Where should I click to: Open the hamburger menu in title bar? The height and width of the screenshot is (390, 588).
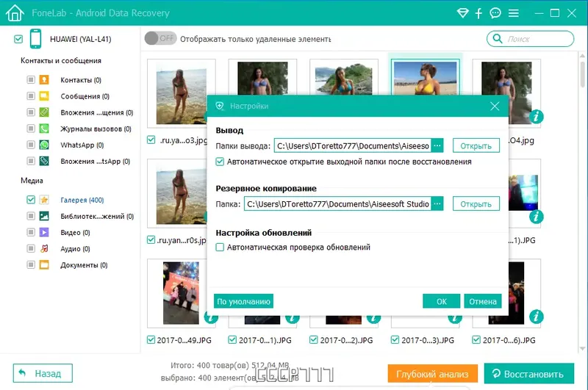513,13
